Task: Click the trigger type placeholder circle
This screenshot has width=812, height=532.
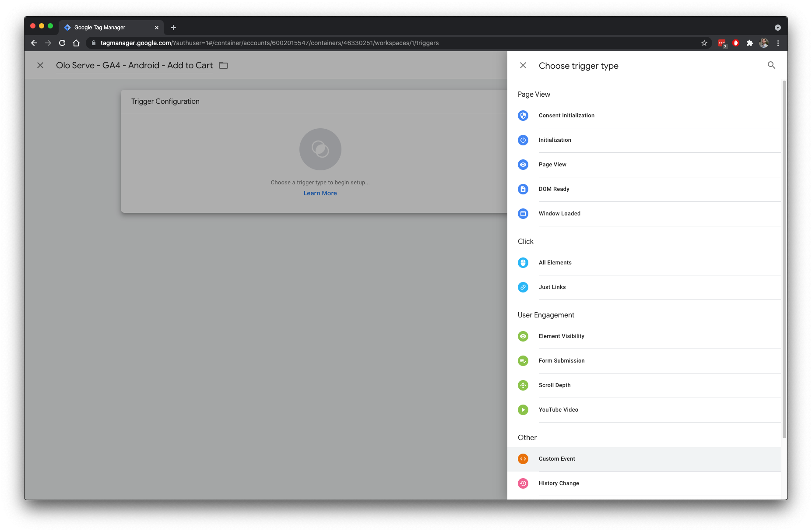Action: (320, 149)
